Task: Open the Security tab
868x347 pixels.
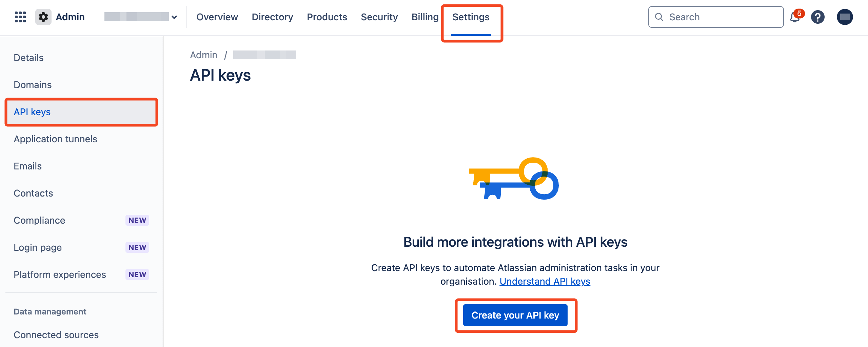Action: click(379, 17)
